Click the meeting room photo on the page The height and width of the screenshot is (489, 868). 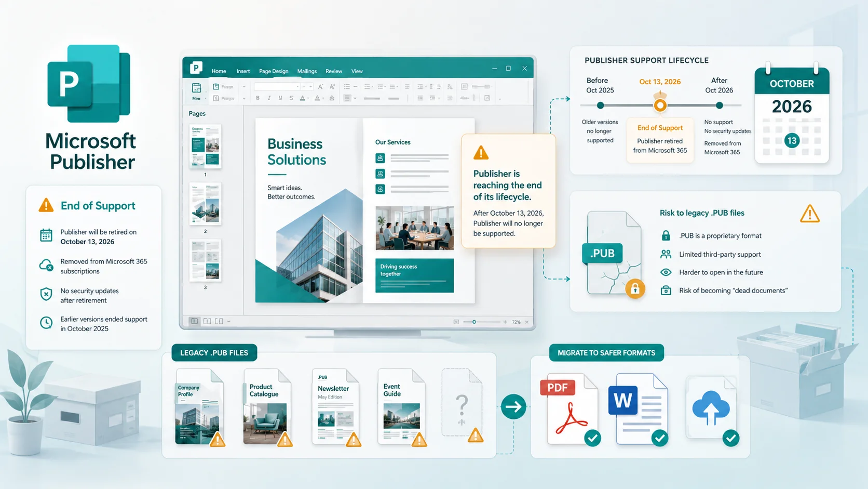point(414,228)
